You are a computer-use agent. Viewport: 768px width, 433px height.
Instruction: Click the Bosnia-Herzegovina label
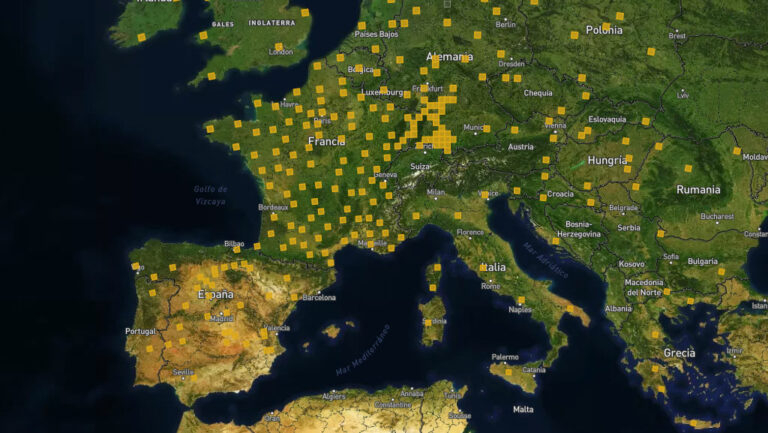(579, 229)
